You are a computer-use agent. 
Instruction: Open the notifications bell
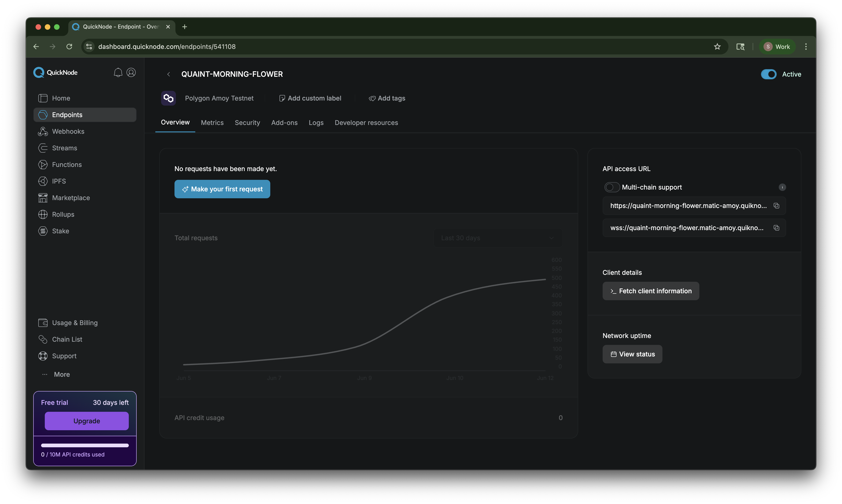[118, 72]
